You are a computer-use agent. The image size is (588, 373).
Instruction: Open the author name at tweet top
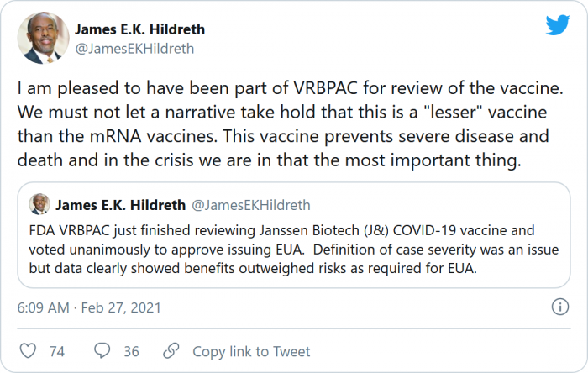(x=139, y=29)
